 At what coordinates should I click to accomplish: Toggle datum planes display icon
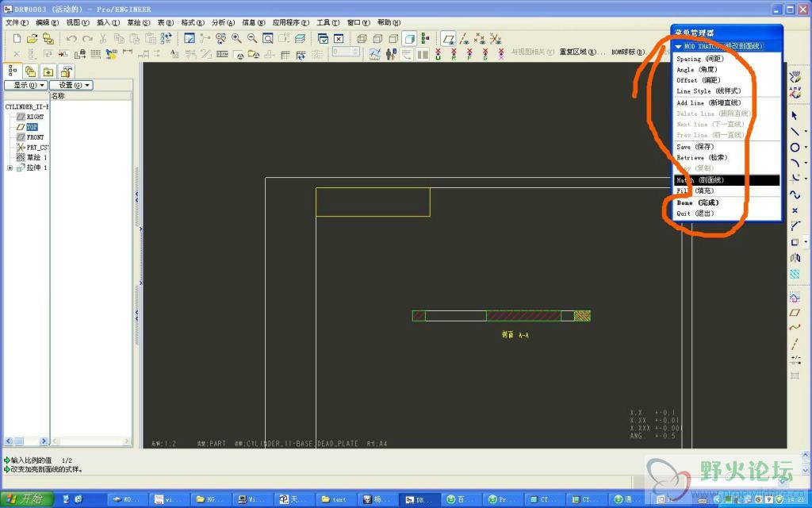pos(449,38)
